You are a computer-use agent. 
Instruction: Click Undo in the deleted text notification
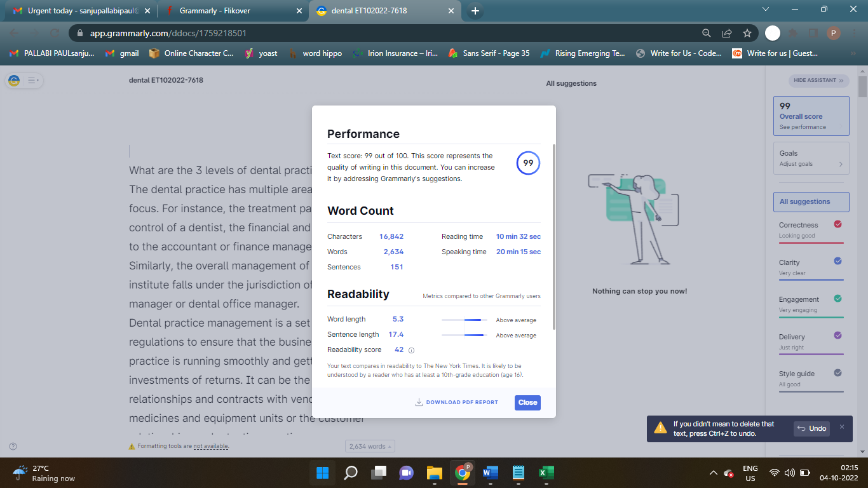click(812, 428)
